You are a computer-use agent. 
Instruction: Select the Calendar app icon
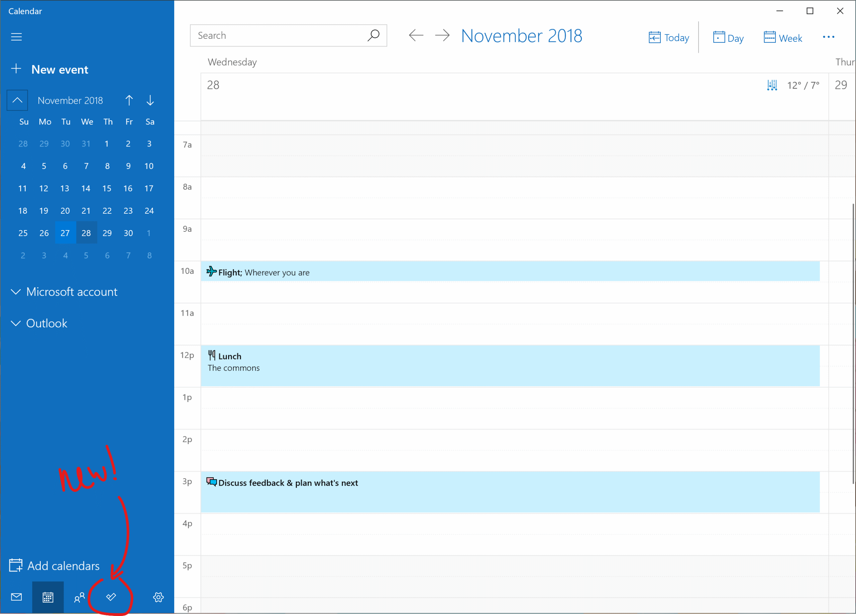[48, 597]
